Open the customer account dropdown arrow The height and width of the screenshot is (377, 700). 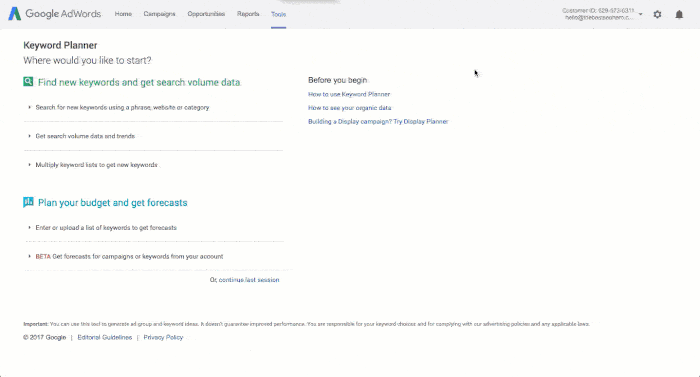640,14
